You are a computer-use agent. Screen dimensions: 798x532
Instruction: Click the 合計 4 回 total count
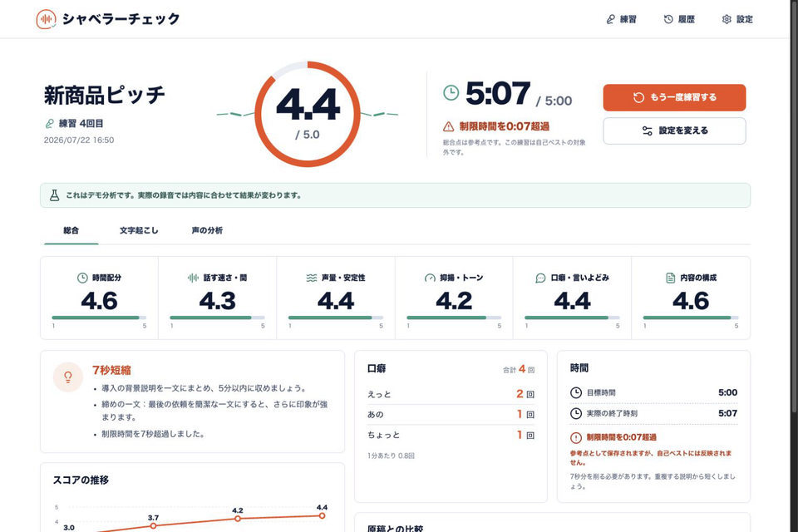coord(519,369)
